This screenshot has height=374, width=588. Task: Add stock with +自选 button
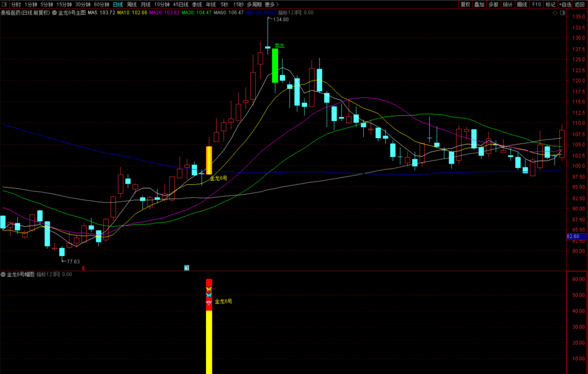pyautogui.click(x=565, y=4)
